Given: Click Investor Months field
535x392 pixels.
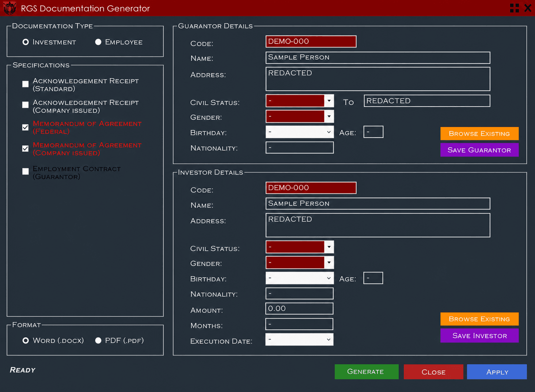Looking at the screenshot, I should 299,324.
